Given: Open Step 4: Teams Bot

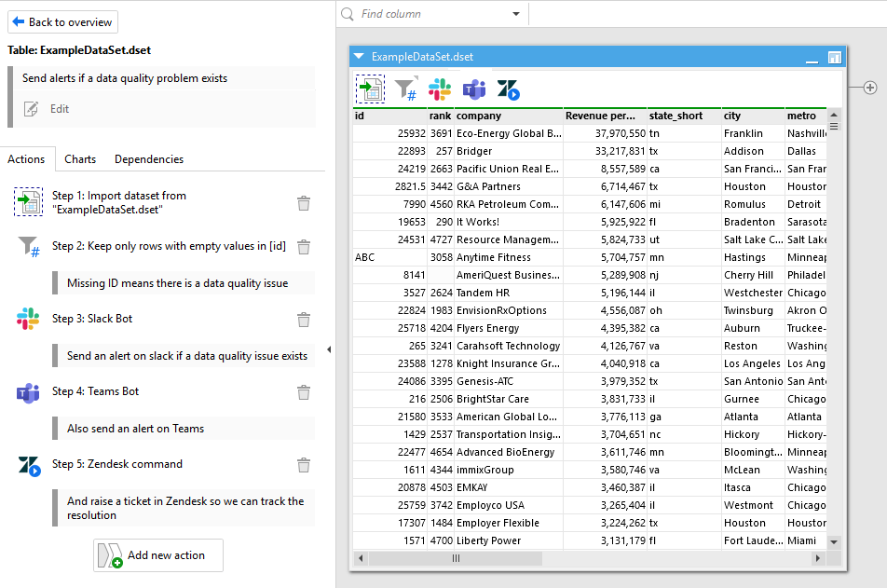Looking at the screenshot, I should pyautogui.click(x=95, y=391).
